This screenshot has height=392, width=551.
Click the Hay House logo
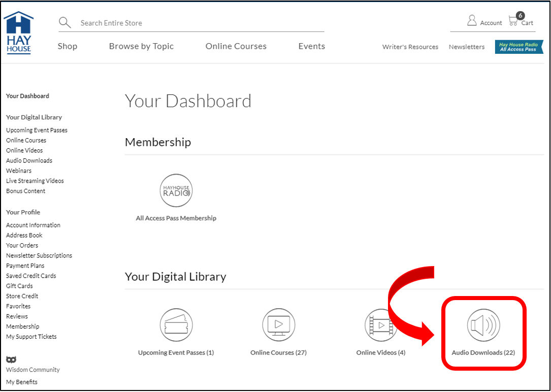coord(18,33)
